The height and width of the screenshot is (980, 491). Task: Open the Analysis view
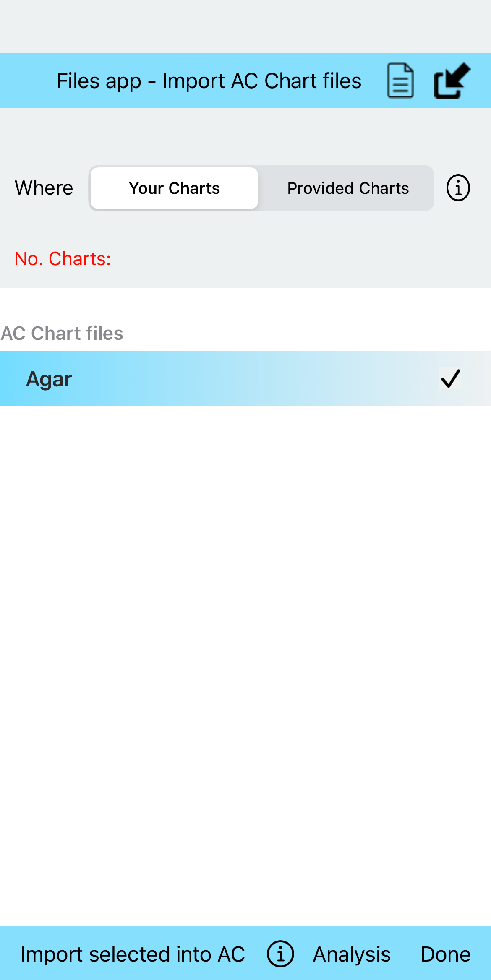tap(352, 954)
